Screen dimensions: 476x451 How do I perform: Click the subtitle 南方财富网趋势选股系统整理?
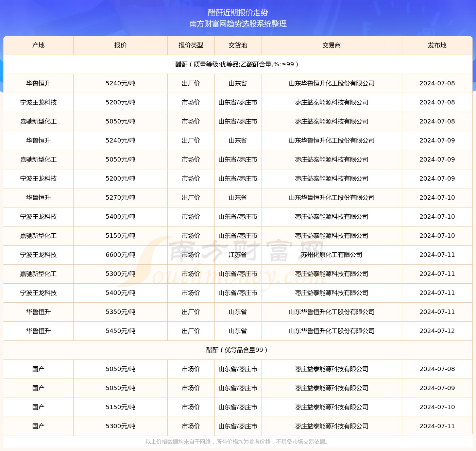coord(238,24)
